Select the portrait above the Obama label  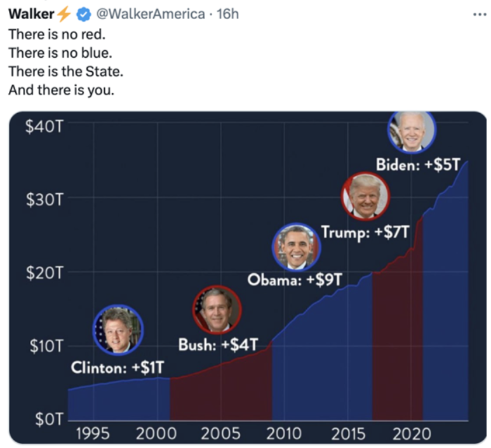pos(297,247)
